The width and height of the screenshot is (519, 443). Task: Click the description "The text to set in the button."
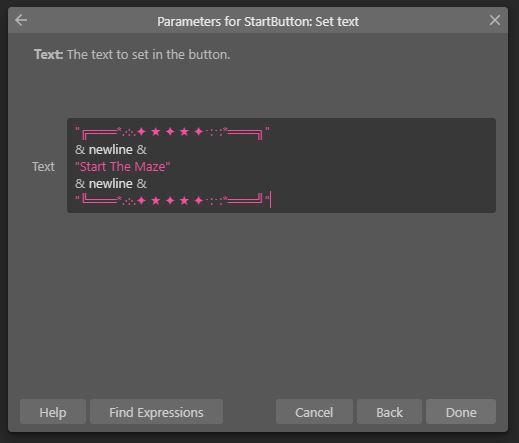point(149,54)
